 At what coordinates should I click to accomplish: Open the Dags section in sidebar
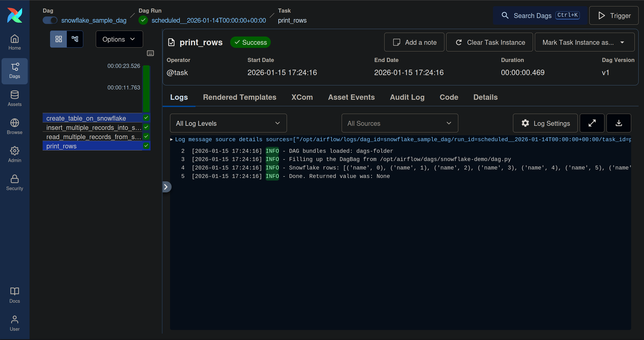point(15,71)
